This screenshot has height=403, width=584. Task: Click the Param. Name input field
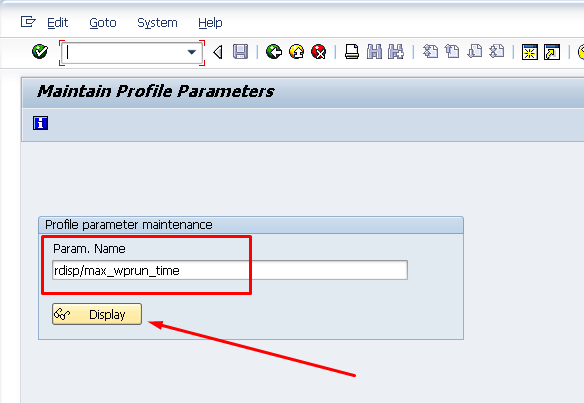[x=230, y=270]
